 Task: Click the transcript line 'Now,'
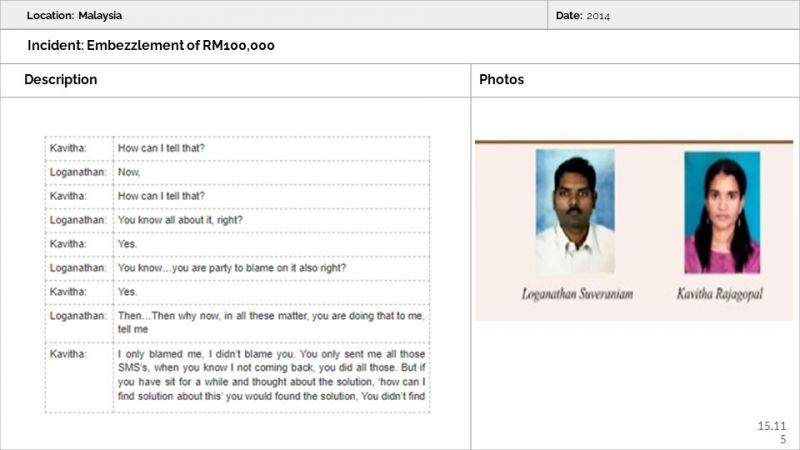pos(129,172)
